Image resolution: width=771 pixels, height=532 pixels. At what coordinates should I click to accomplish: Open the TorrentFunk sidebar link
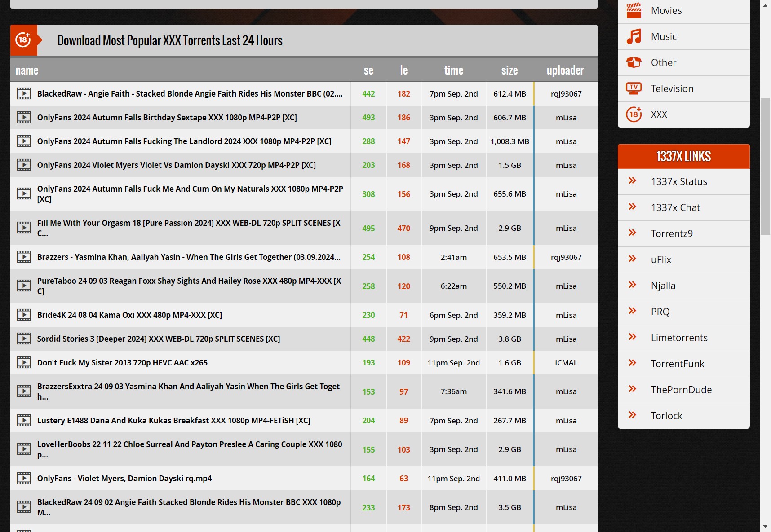pos(677,364)
